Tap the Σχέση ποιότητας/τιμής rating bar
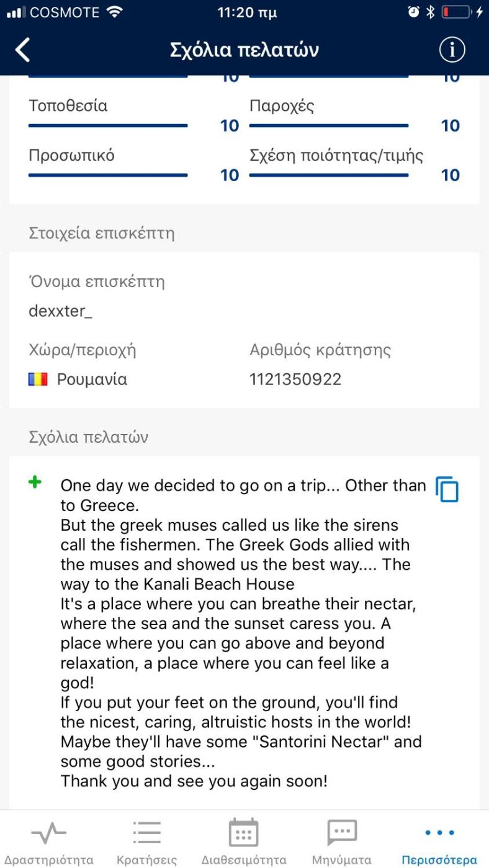This screenshot has width=489, height=868. (329, 175)
